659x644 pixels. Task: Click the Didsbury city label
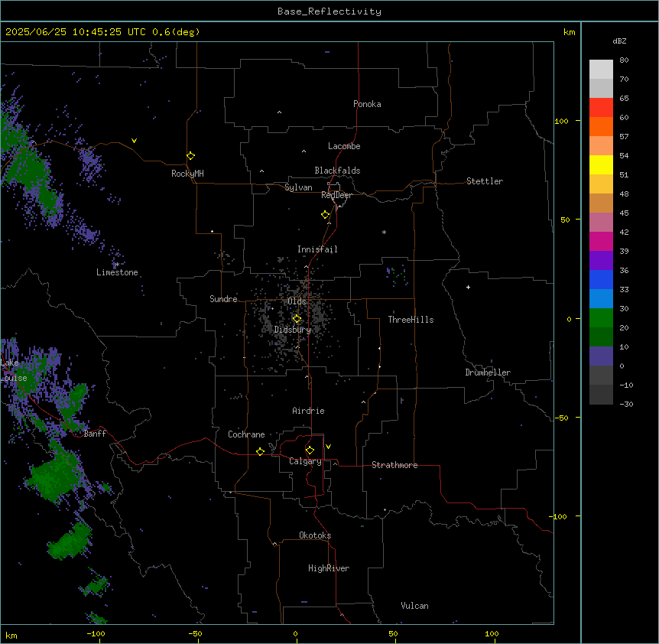click(293, 330)
